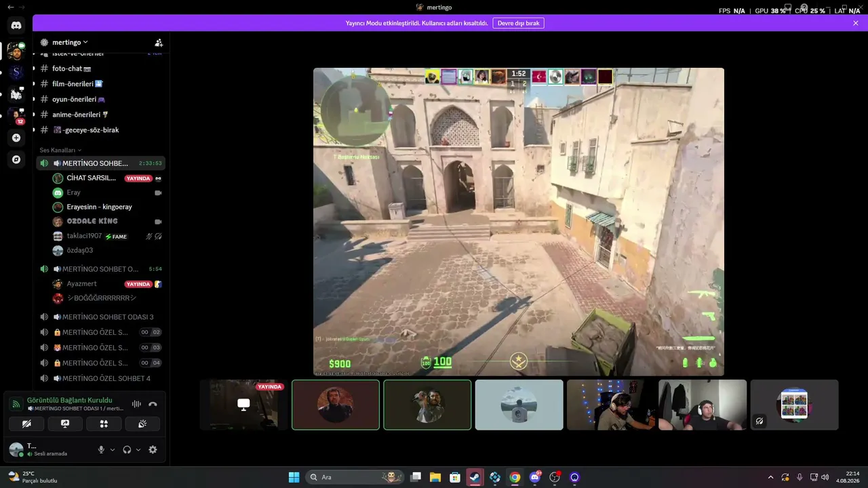Open the oyun-önerileri channel
Screen dimensions: 868x488
point(100,99)
